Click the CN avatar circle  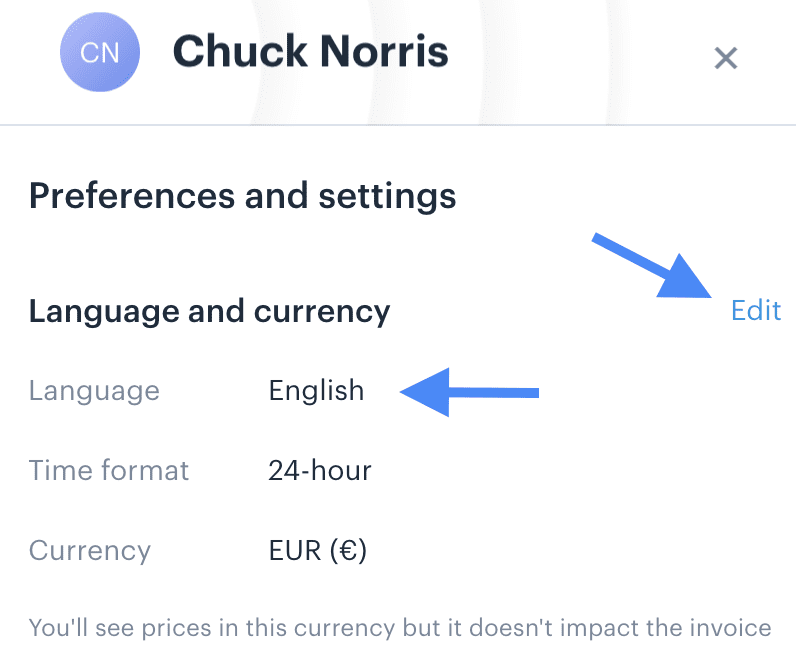[100, 53]
